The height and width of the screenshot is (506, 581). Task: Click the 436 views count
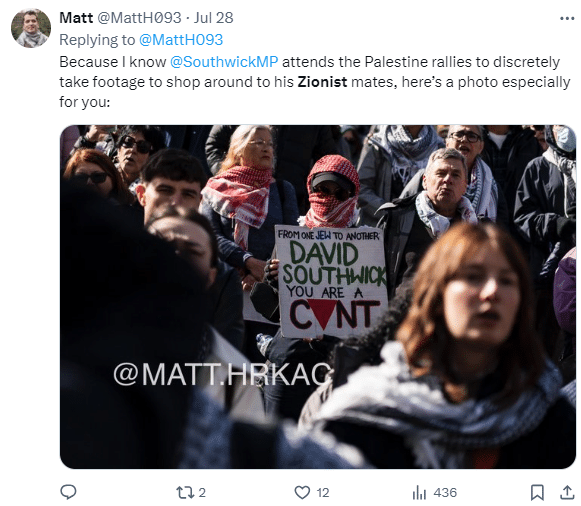[445, 493]
